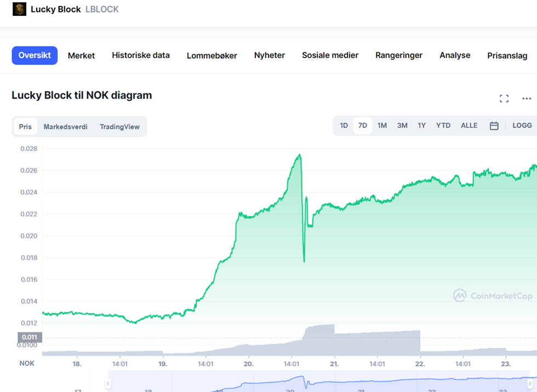Screen dimensions: 537x392
Task: Click the Lucky Block til NOK diagram heading
Action: coord(82,95)
